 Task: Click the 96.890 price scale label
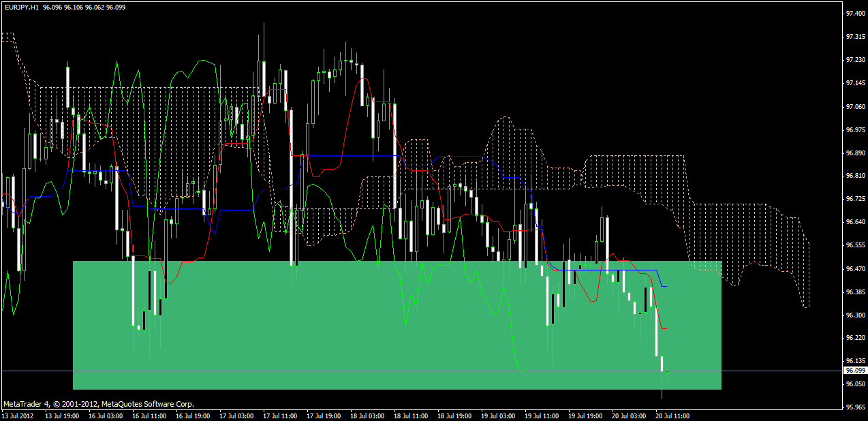pyautogui.click(x=854, y=153)
